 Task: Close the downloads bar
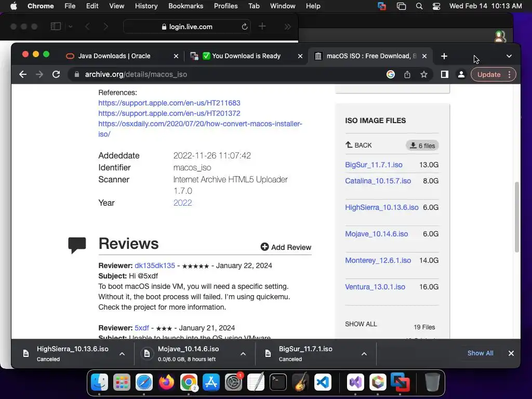[511, 353]
